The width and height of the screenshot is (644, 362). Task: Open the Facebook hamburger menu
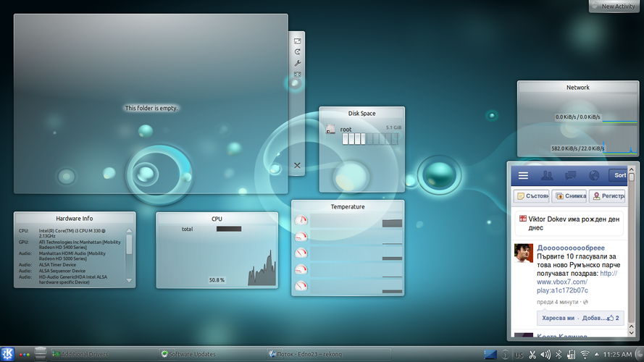[x=523, y=176]
